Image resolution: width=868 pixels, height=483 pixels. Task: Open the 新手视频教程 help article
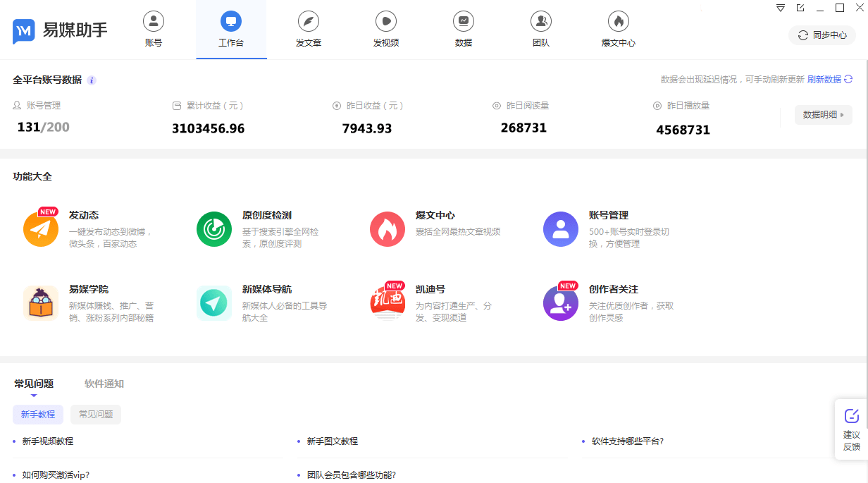click(x=48, y=441)
